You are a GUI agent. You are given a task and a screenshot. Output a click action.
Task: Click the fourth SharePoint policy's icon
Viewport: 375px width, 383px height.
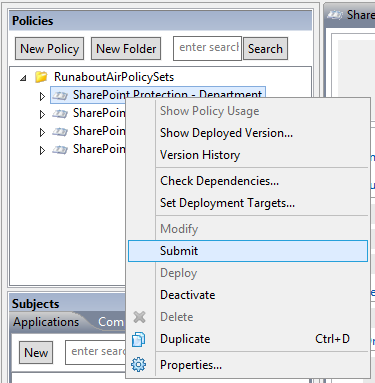pos(60,150)
